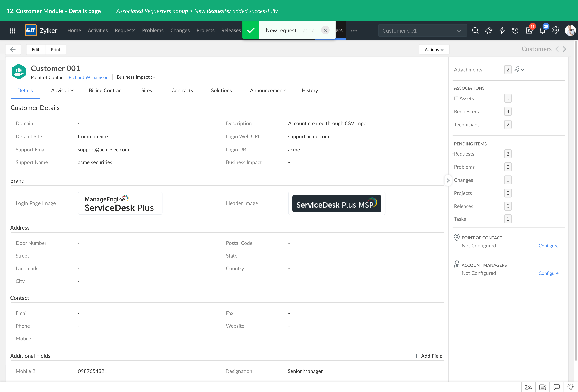The width and height of the screenshot is (578, 392).
Task: Open the Changes menu
Action: pyautogui.click(x=180, y=30)
